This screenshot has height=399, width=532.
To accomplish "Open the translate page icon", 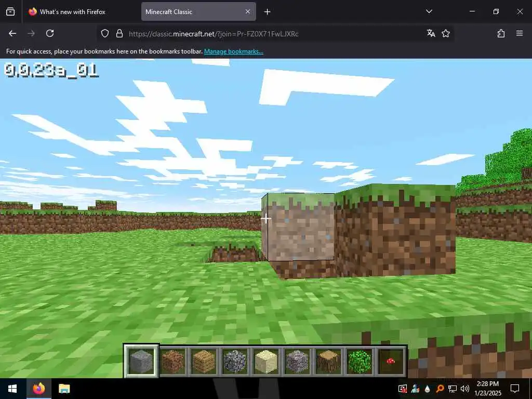I will 431,33.
